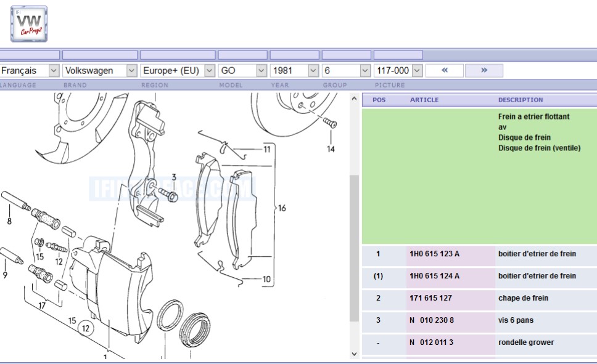
Task: Click callout number 3 near bolt
Action: [x=174, y=177]
